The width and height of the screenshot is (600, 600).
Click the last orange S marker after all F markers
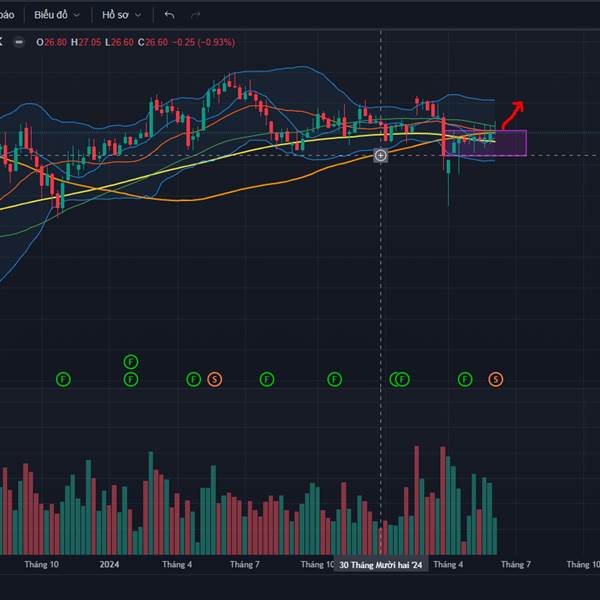496,380
